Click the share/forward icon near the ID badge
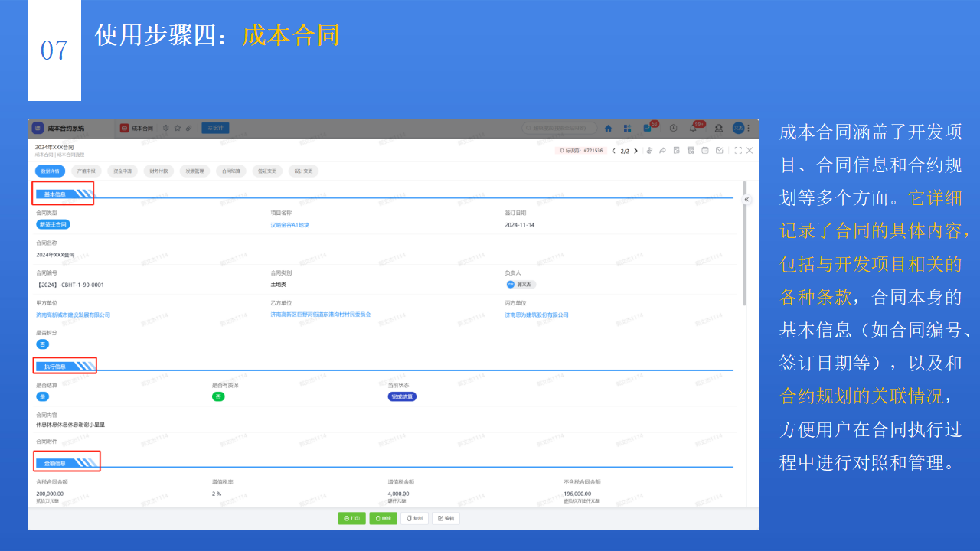The height and width of the screenshot is (551, 980). click(661, 152)
